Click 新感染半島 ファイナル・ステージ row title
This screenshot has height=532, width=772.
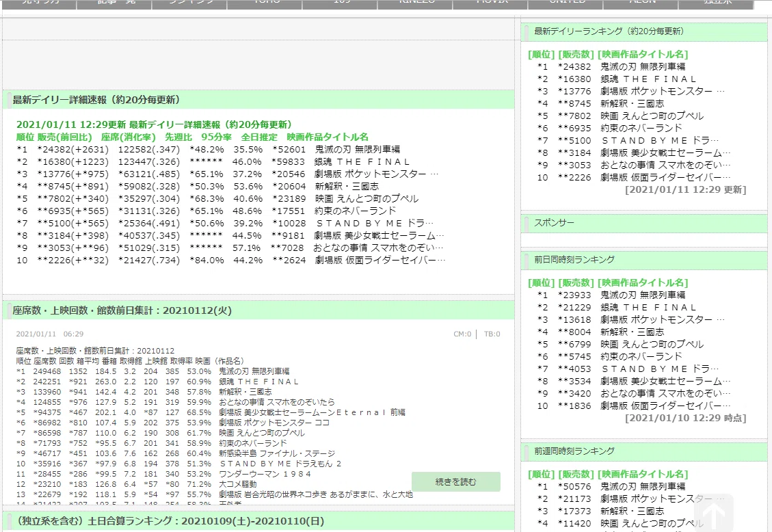(277, 454)
